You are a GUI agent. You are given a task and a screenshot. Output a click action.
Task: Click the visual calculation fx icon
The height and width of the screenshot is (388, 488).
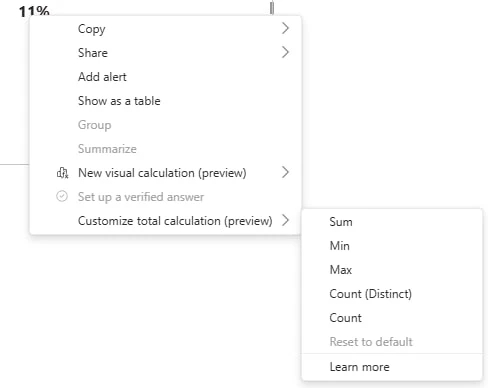click(62, 173)
